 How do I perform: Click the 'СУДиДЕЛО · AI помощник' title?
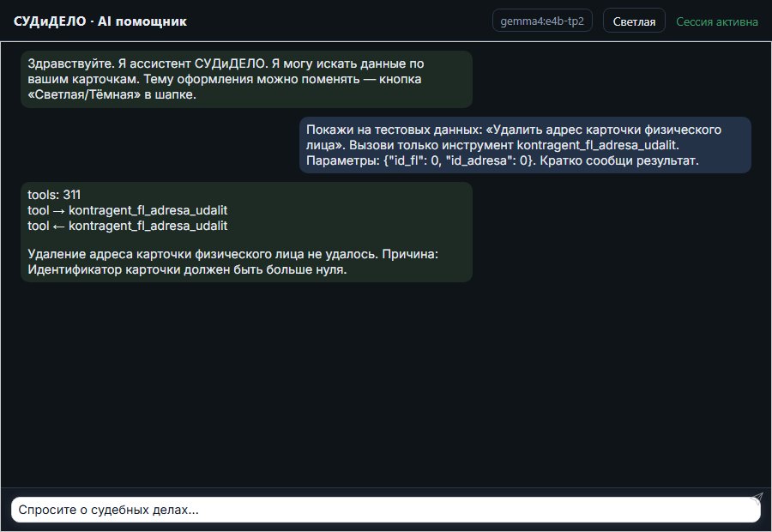click(x=100, y=21)
